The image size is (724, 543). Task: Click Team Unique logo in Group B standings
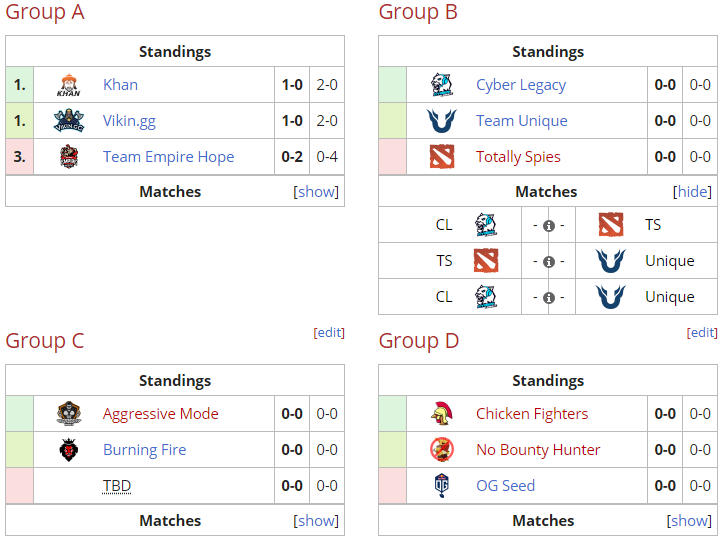click(x=442, y=121)
